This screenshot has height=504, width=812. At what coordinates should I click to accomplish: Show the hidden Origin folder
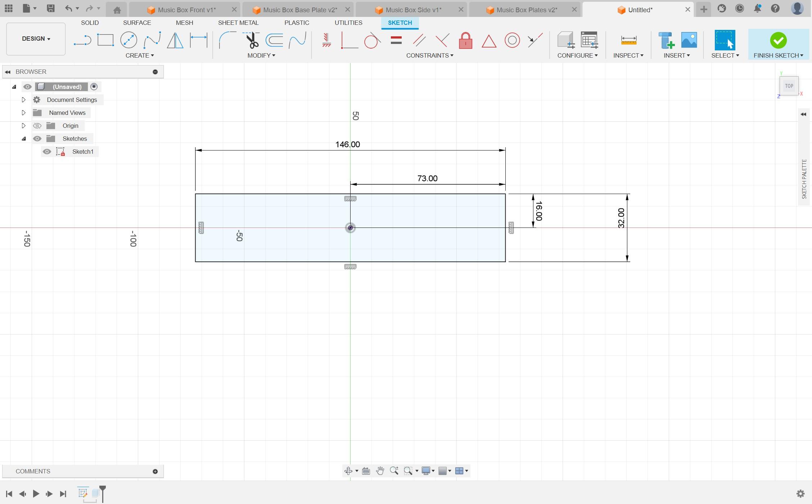tap(37, 126)
